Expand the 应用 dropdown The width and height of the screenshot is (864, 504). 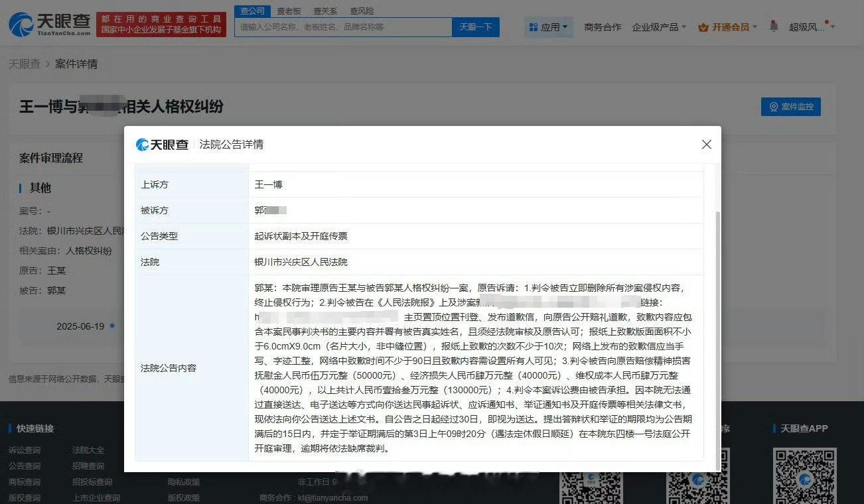click(x=549, y=27)
